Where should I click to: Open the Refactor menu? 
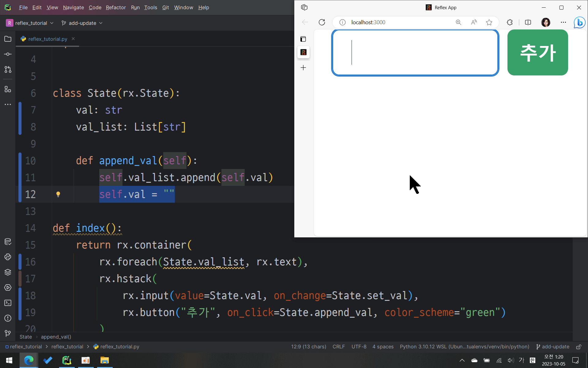(116, 8)
